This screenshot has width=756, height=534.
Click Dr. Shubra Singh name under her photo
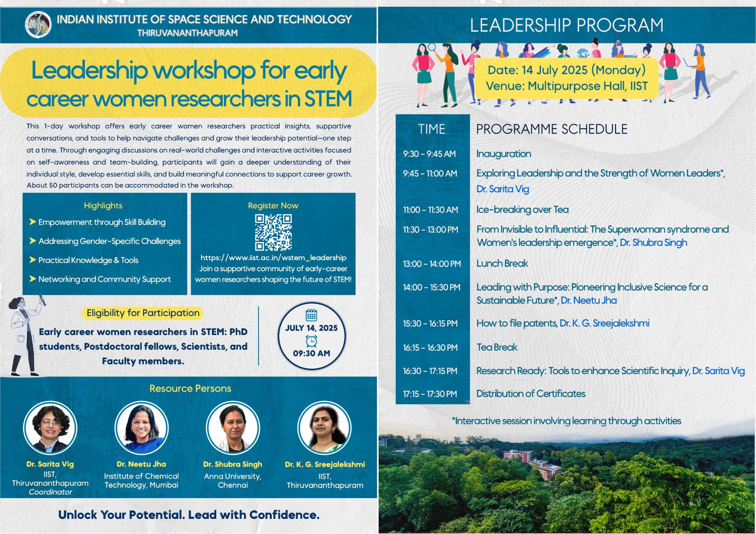click(x=233, y=464)
